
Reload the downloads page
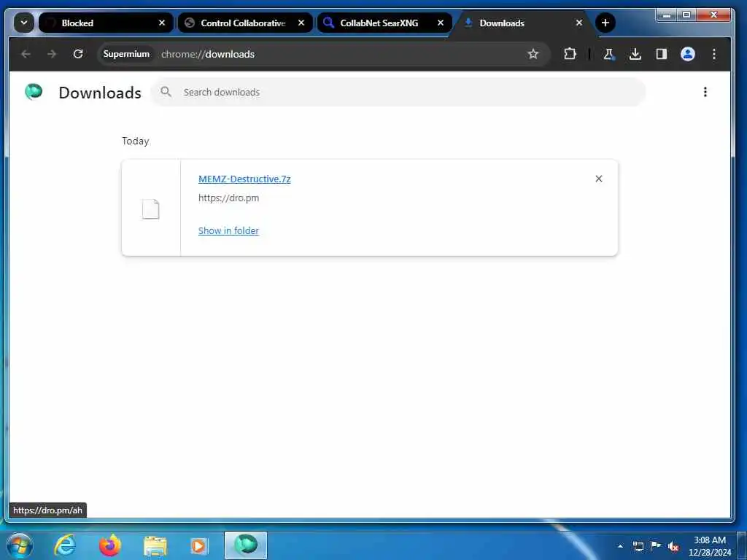point(78,54)
